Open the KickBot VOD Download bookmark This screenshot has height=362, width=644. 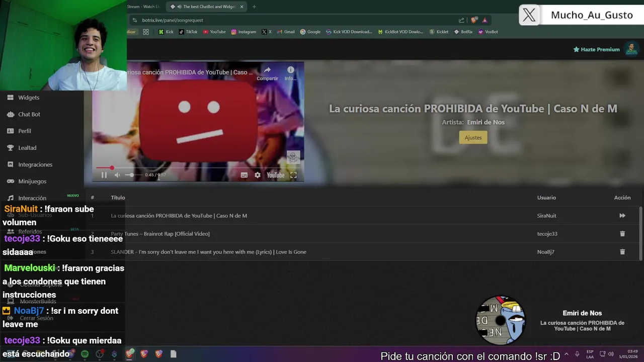tap(400, 32)
